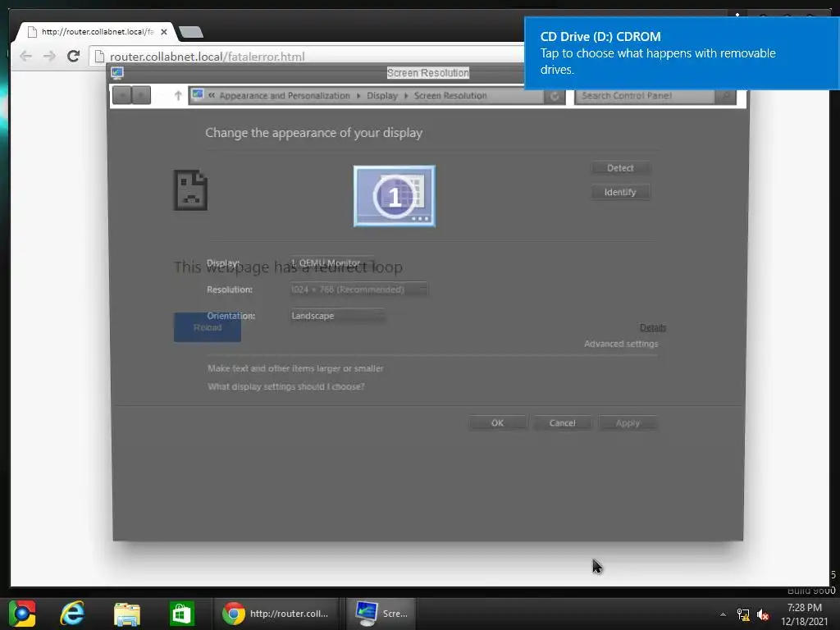The width and height of the screenshot is (840, 630).
Task: Click the muted volume tray icon
Action: (762, 614)
